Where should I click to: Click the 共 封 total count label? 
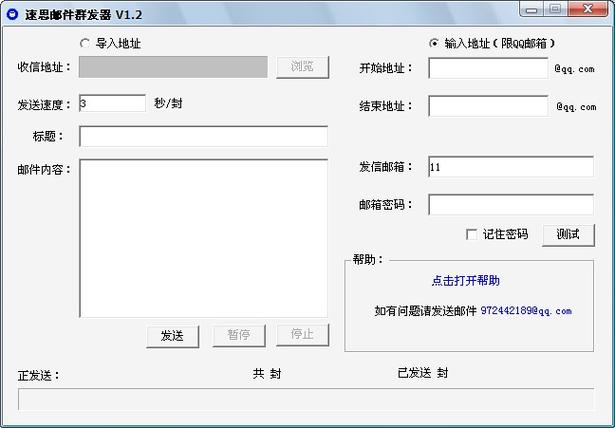coord(267,374)
